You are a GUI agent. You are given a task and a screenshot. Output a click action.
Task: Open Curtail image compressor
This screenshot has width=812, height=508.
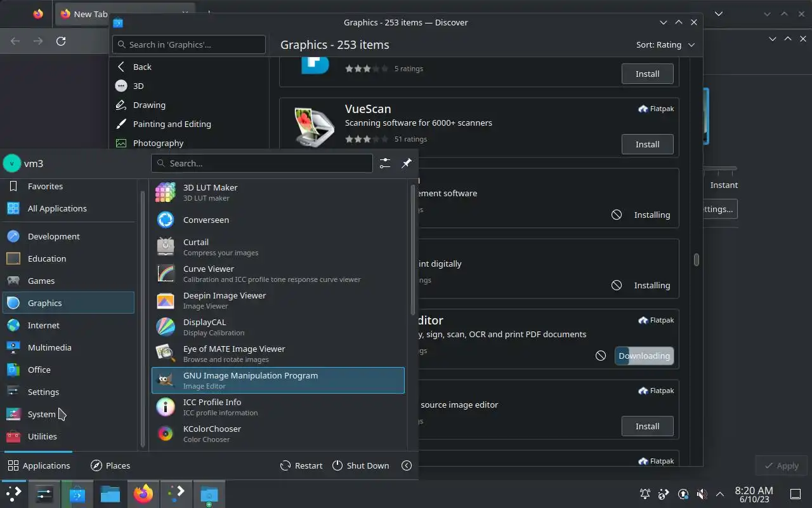coord(278,247)
